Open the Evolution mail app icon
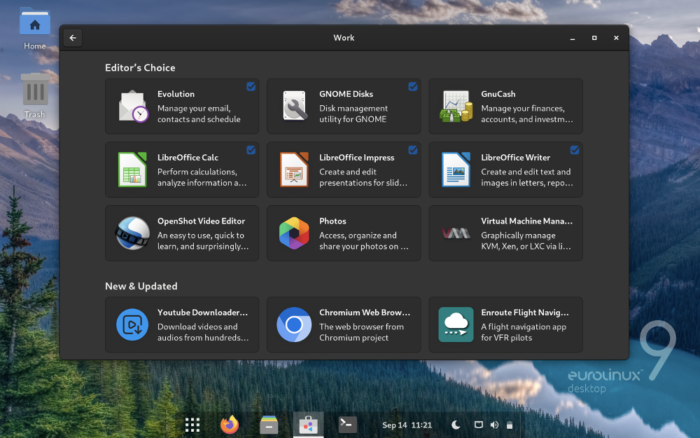This screenshot has height=438, width=700. tap(133, 106)
